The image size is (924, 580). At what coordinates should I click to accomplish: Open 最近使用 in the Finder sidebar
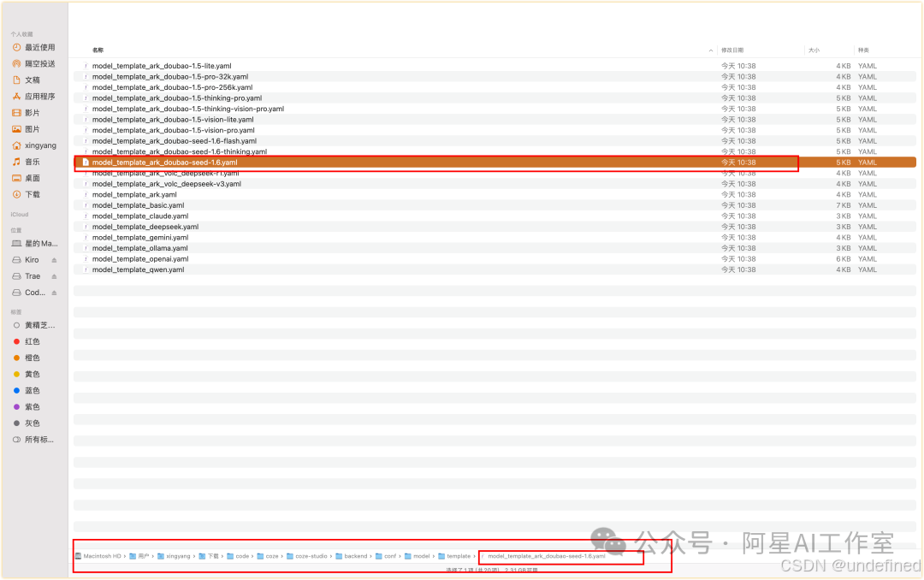34,47
